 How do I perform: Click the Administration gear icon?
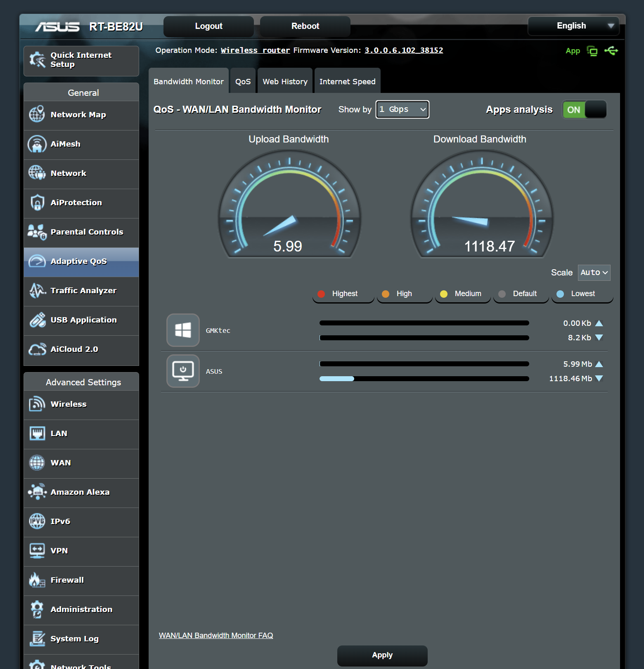point(37,609)
